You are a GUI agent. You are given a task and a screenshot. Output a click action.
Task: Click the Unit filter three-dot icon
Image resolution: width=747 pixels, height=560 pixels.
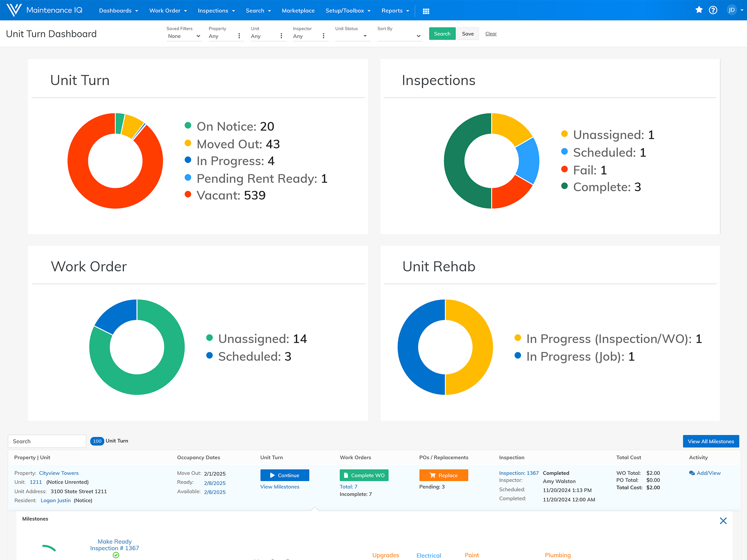(281, 36)
